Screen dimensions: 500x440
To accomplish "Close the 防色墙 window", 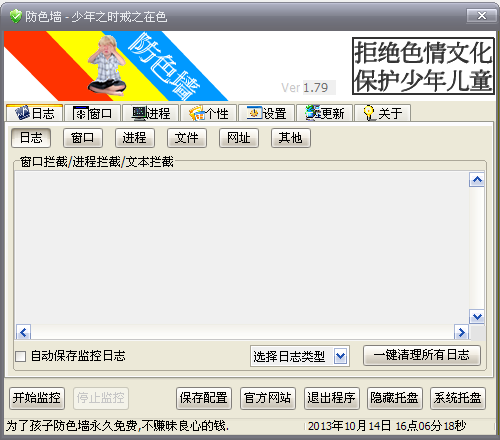I will [482, 16].
